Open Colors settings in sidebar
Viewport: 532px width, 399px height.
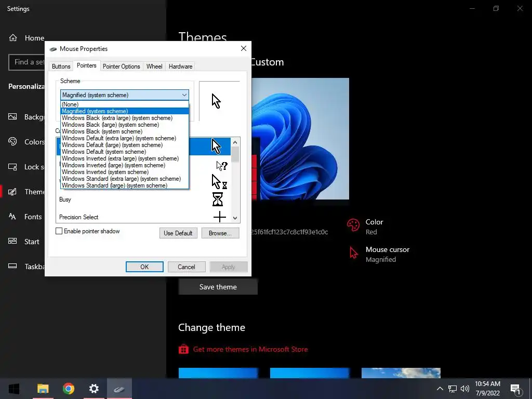coord(26,142)
